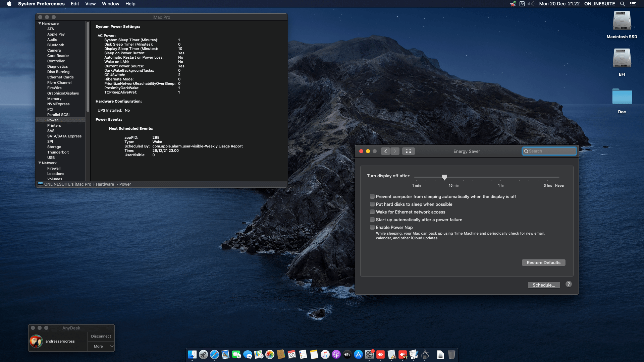Open the Mail stamp icon in Dock
This screenshot has width=644, height=362.
coord(225,354)
